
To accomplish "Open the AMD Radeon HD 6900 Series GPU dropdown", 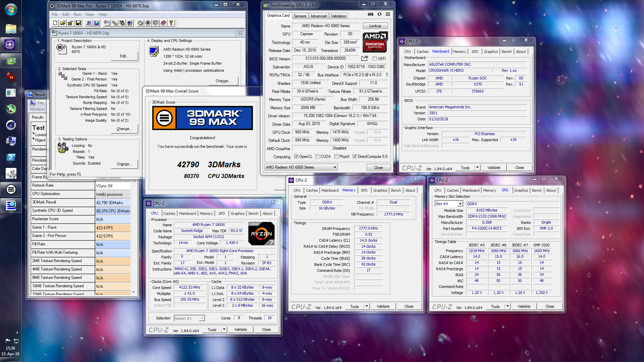I will [301, 167].
